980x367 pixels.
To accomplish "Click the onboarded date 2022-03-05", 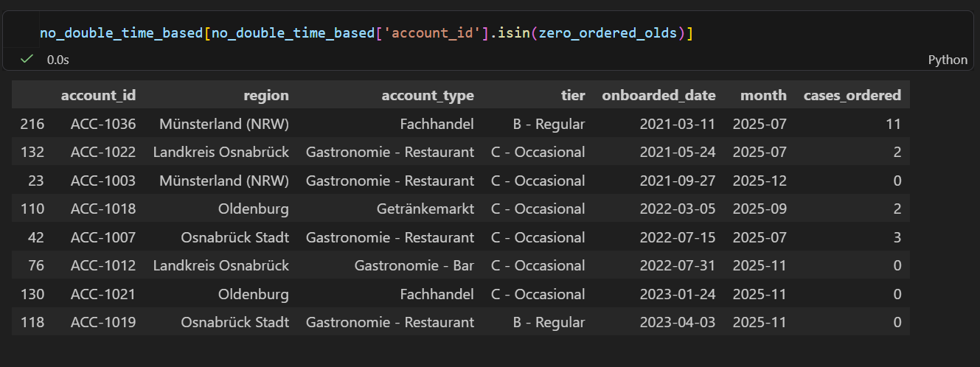I will (677, 209).
